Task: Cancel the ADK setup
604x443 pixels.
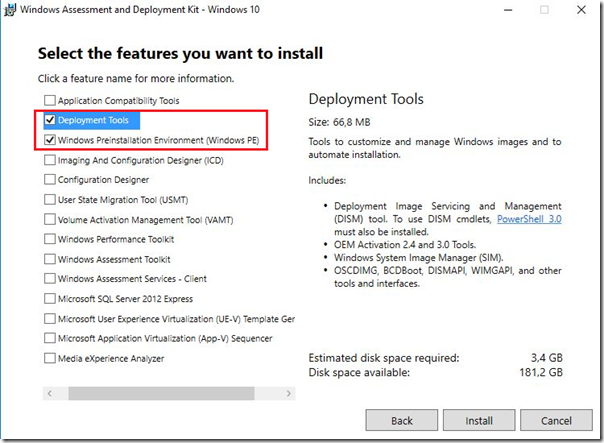Action: click(555, 421)
